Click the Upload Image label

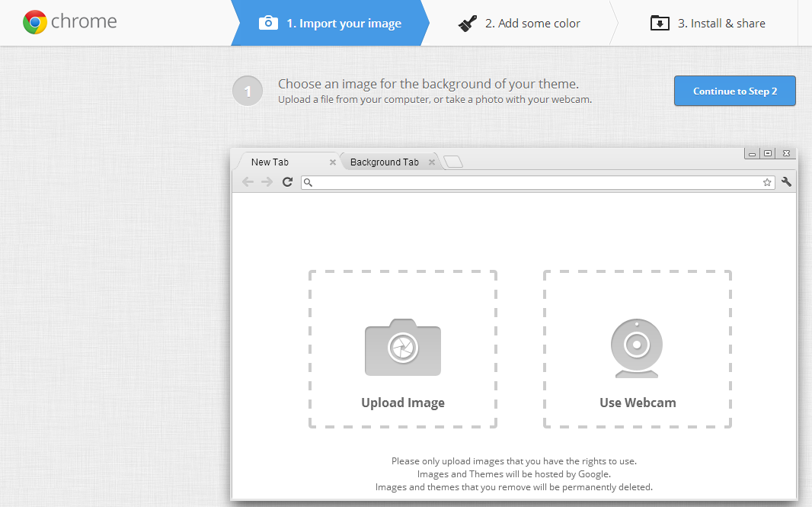(403, 403)
